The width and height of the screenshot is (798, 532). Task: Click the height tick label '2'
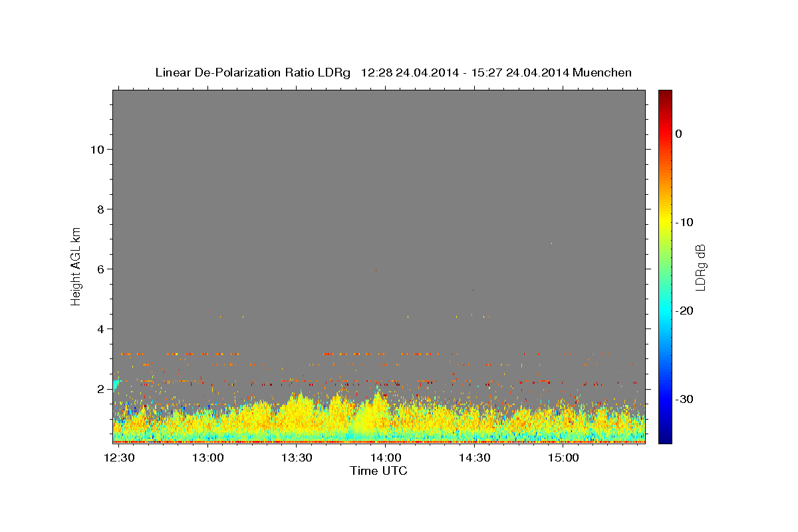tap(100, 388)
